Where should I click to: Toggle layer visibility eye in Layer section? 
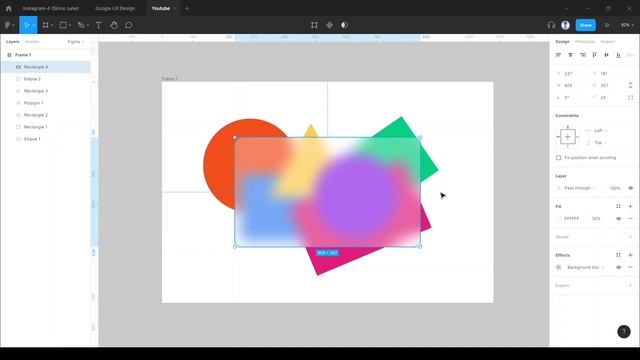[631, 188]
